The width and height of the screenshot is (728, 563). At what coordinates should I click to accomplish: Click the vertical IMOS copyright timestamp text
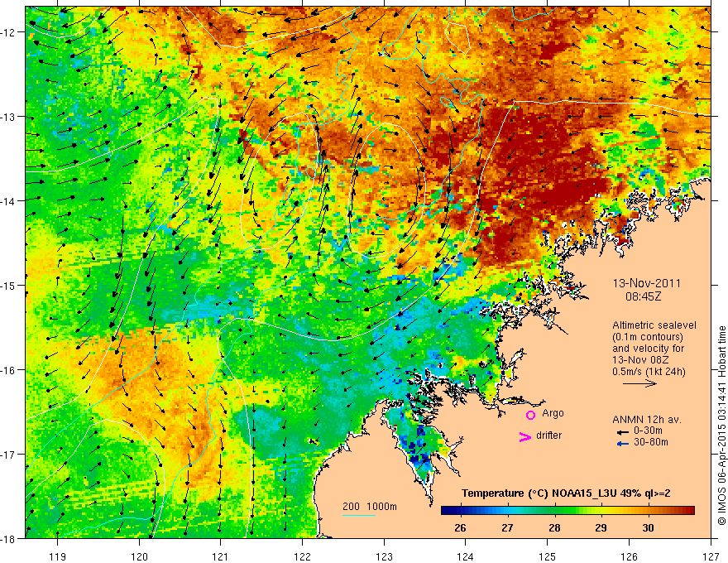click(721, 426)
